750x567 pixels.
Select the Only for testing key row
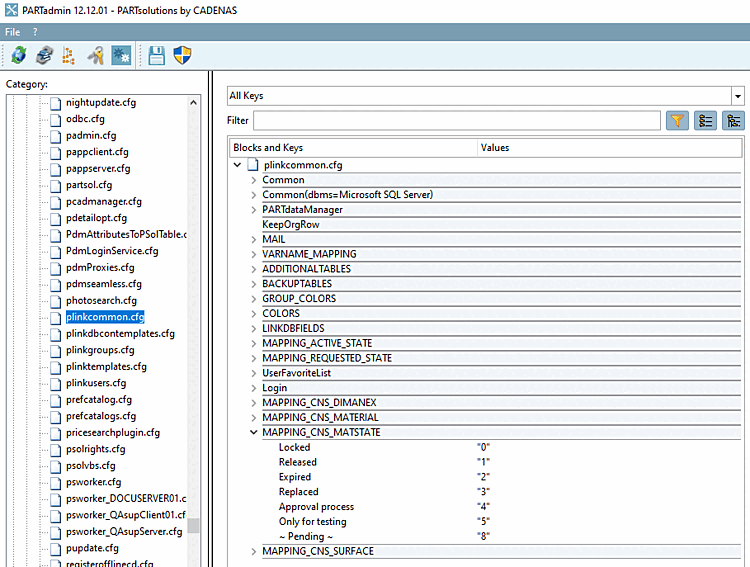312,522
